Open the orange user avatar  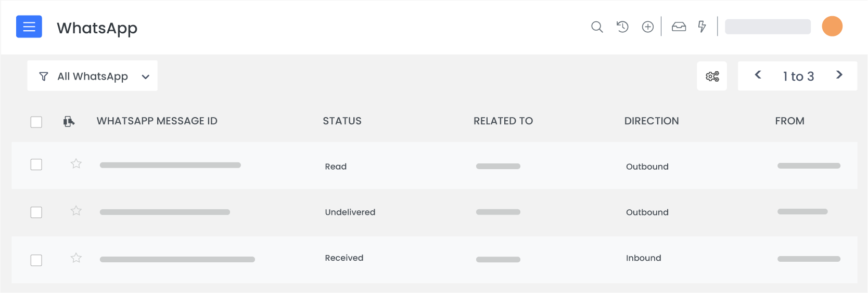[832, 27]
